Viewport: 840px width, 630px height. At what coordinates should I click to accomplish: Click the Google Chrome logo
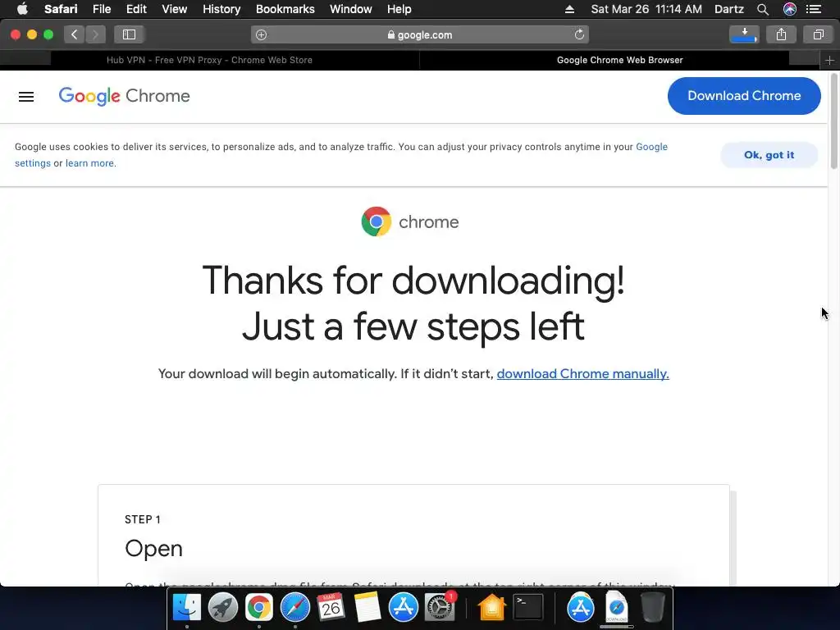pyautogui.click(x=125, y=96)
